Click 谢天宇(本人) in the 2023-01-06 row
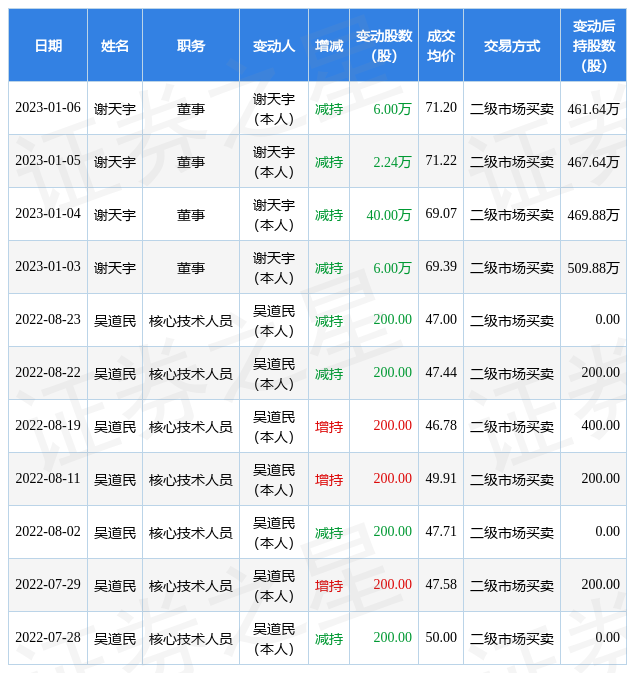The height and width of the screenshot is (673, 627). tap(274, 109)
